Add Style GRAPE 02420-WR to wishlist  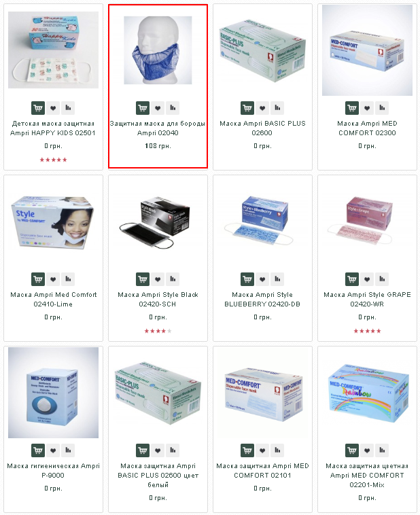pyautogui.click(x=367, y=279)
